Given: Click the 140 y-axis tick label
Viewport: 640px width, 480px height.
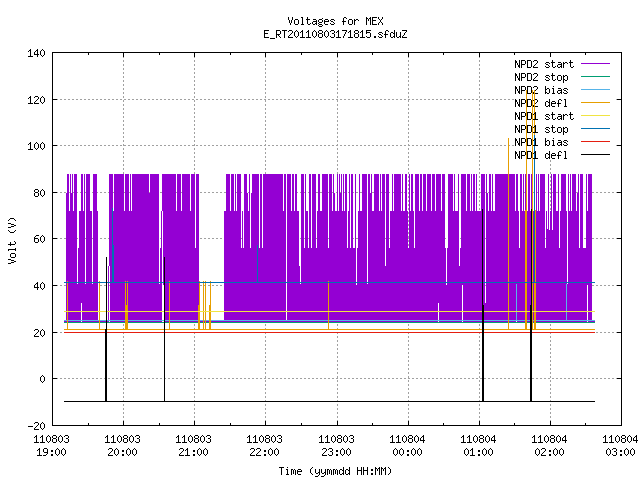Looking at the screenshot, I should (x=36, y=53).
